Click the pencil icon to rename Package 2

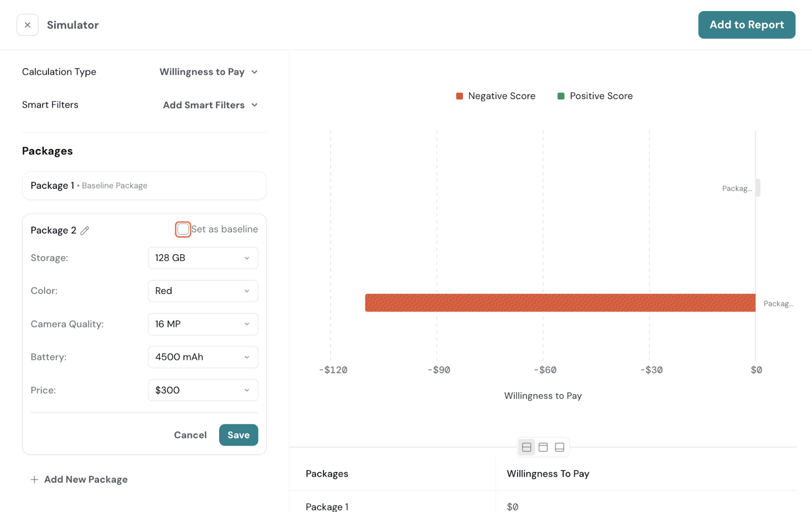[85, 231]
